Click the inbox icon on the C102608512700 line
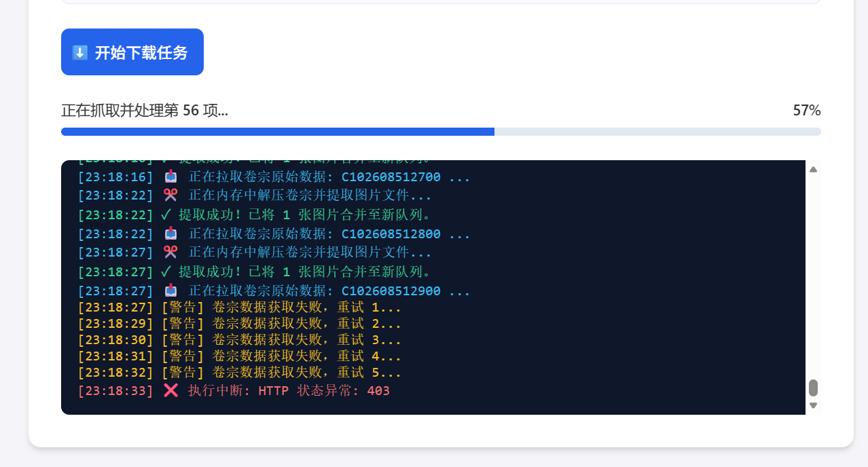868x467 pixels. point(171,176)
